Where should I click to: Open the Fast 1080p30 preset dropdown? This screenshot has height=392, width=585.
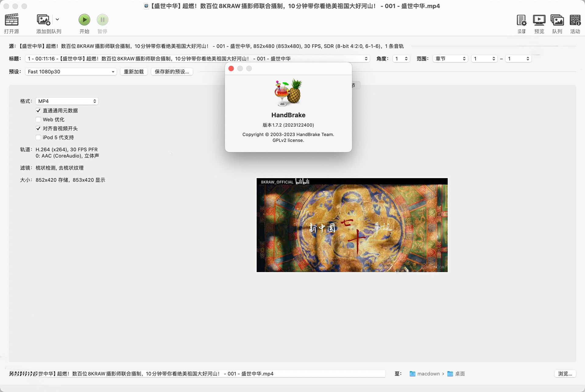[71, 72]
